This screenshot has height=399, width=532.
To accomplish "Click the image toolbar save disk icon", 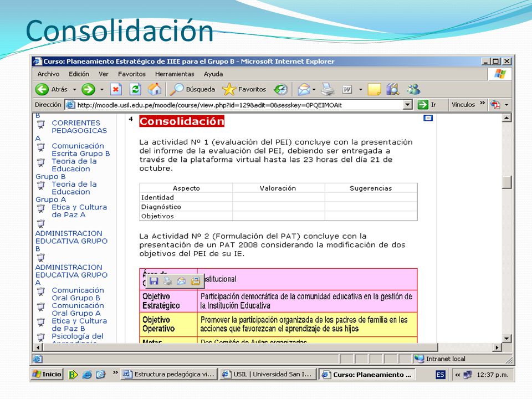I will [x=154, y=280].
